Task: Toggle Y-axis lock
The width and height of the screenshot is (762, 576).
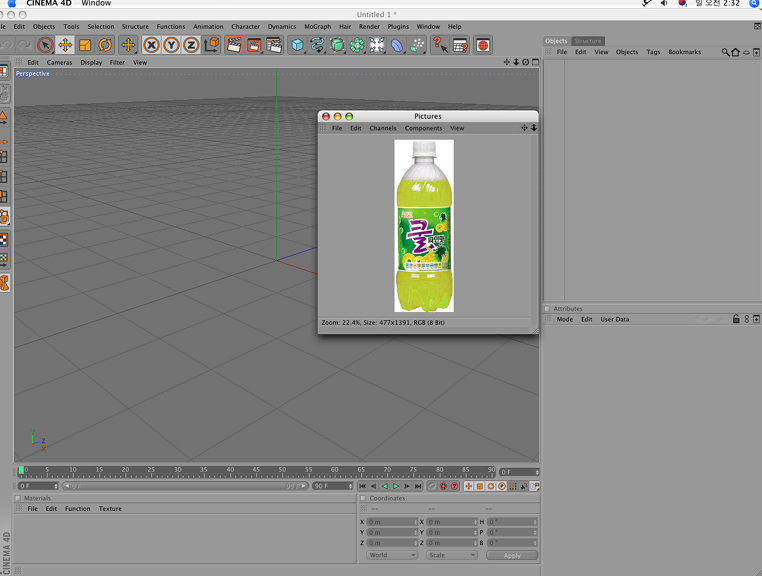Action: point(171,45)
